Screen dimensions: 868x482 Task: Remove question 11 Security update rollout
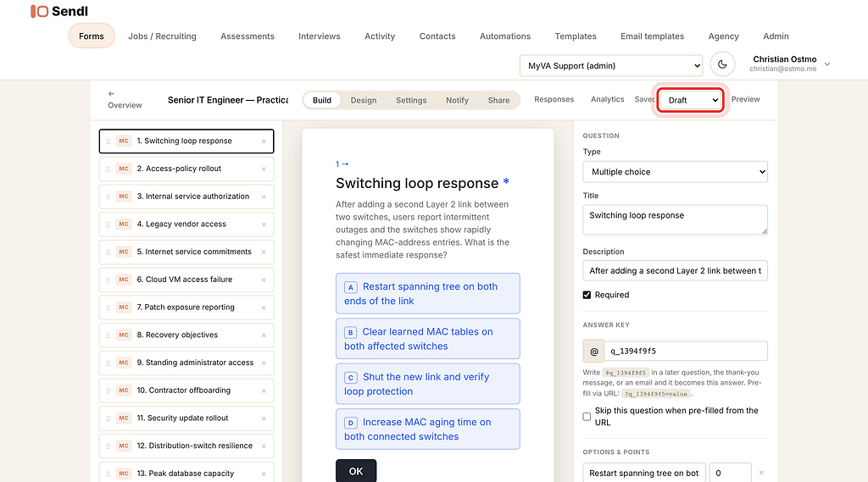tap(264, 418)
